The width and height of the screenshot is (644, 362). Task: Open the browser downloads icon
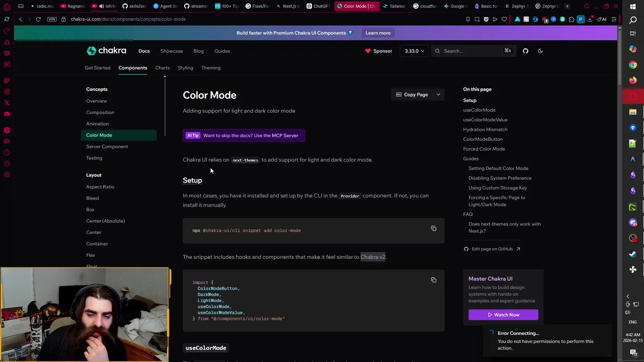point(590,19)
